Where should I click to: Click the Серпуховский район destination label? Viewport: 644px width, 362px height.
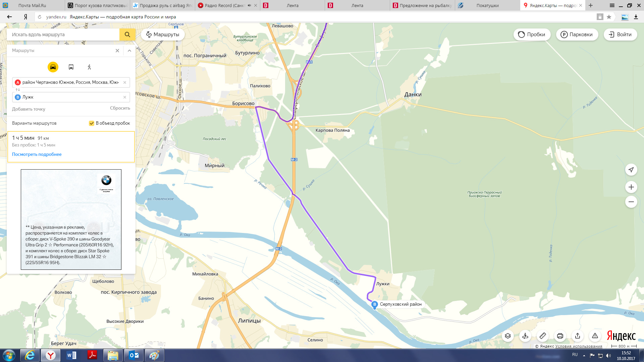click(400, 304)
